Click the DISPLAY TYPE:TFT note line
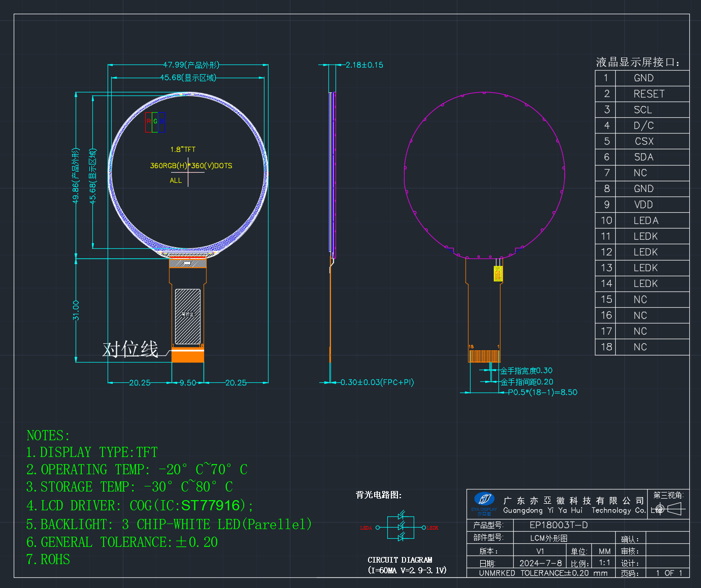701x588 pixels. (x=92, y=452)
